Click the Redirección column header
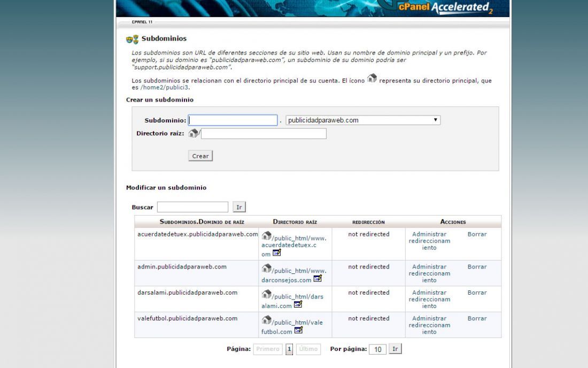This screenshot has width=588, height=368. 368,222
